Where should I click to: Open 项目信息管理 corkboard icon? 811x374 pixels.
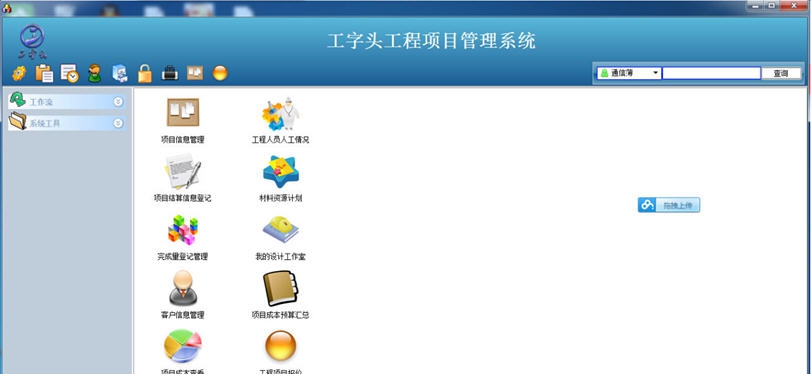(183, 112)
